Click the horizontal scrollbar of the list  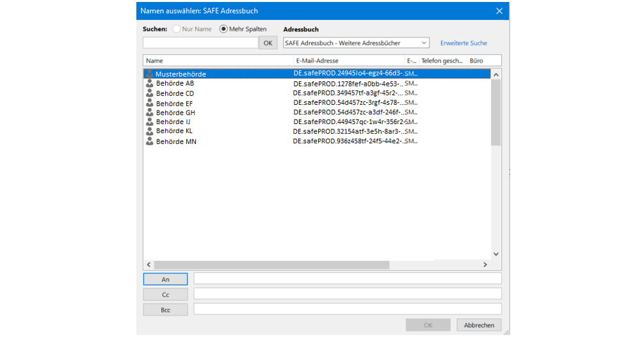point(271,265)
